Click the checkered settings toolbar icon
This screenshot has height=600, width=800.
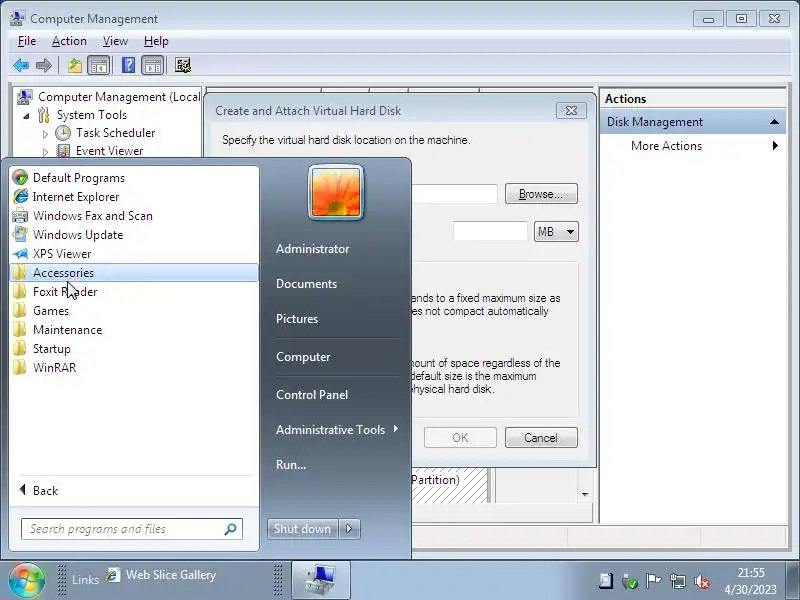(183, 65)
